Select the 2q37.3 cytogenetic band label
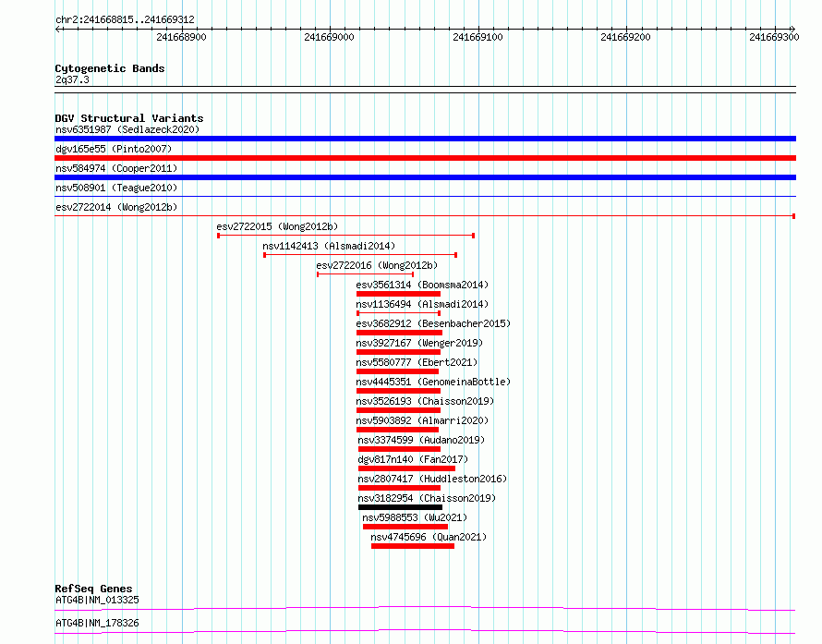This screenshot has height=644, width=822. 72,79
